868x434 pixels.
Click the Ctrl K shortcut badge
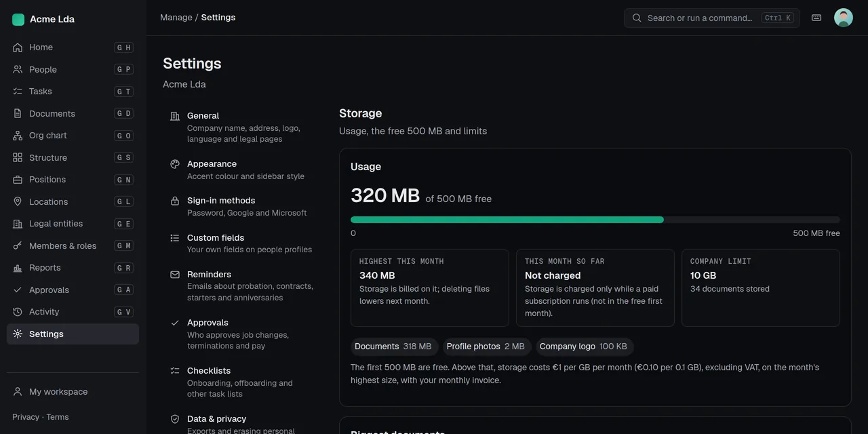pyautogui.click(x=778, y=18)
